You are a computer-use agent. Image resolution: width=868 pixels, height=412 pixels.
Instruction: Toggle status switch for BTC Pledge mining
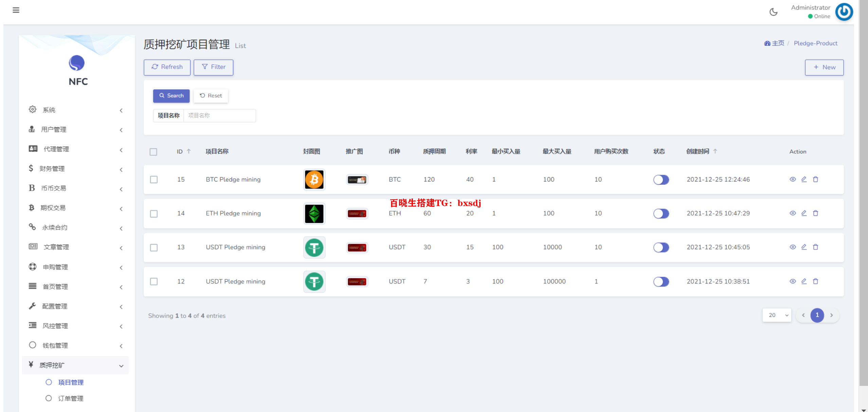(661, 180)
